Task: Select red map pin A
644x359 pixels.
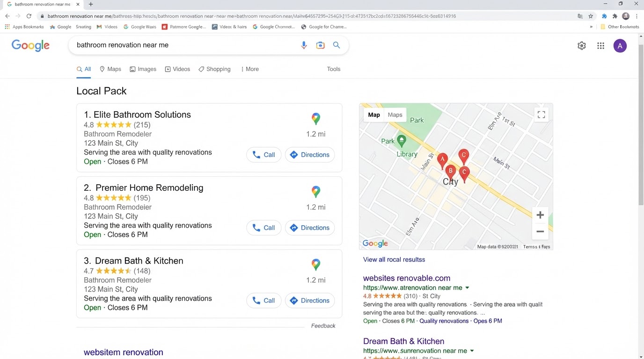Action: (x=442, y=160)
